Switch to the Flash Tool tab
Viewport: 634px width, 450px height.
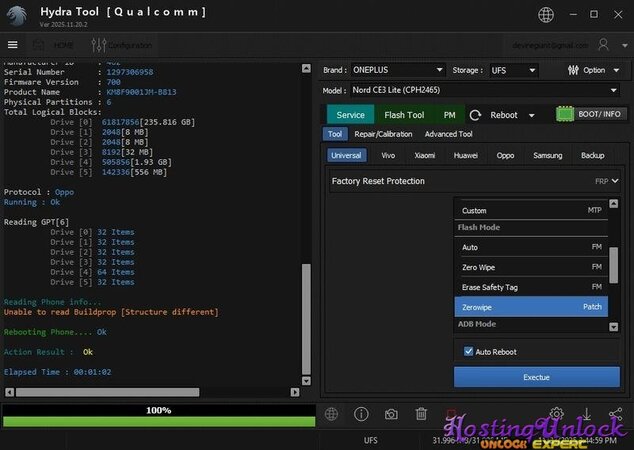404,115
